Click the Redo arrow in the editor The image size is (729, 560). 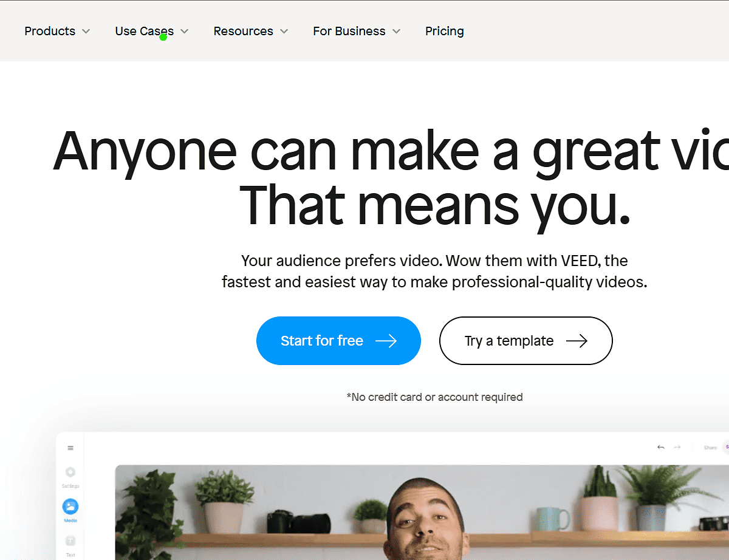point(677,447)
